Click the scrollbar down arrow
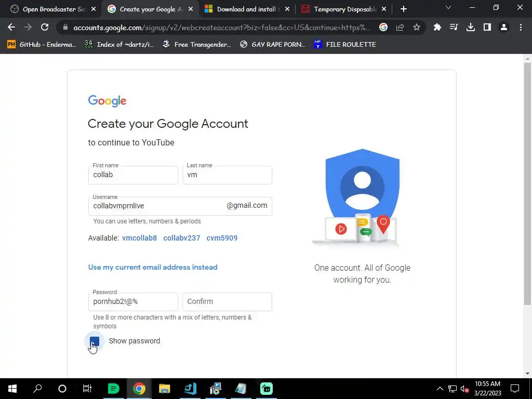Image resolution: width=532 pixels, height=399 pixels. [x=527, y=374]
